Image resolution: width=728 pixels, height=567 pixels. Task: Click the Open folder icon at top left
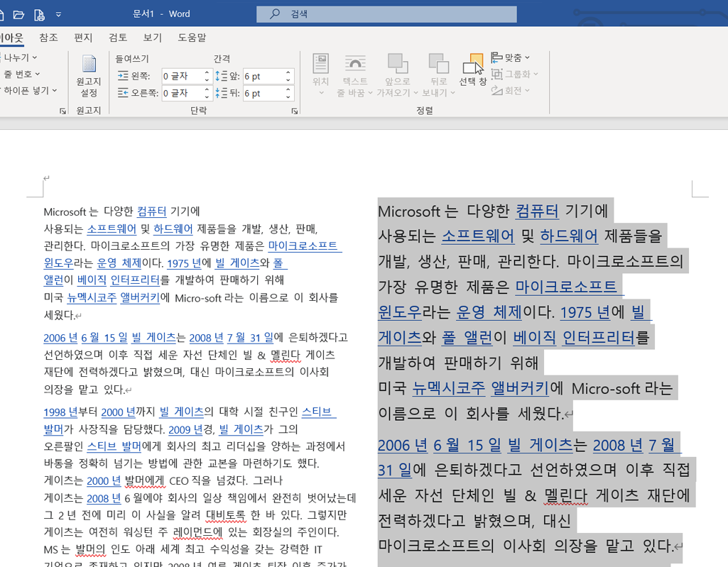click(19, 14)
